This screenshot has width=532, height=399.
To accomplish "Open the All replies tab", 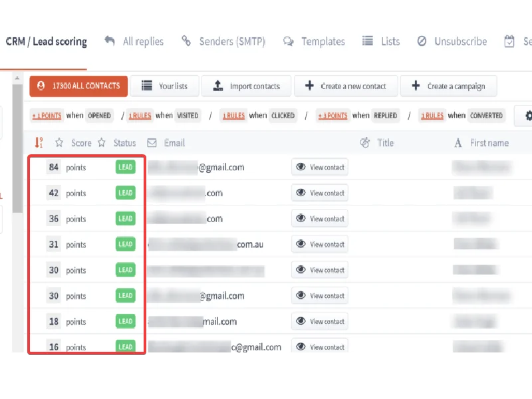I will pyautogui.click(x=143, y=41).
